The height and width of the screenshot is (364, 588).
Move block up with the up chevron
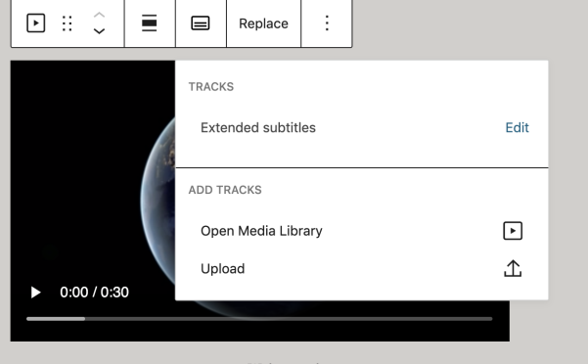(99, 15)
